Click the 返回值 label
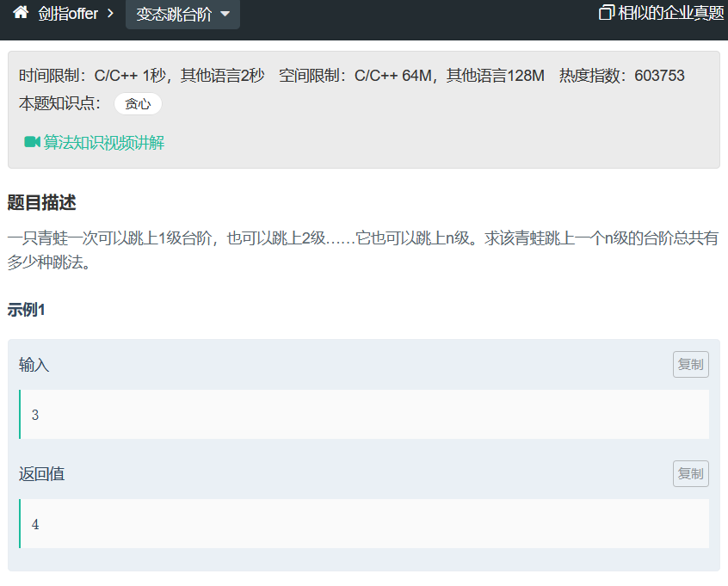 click(x=42, y=474)
